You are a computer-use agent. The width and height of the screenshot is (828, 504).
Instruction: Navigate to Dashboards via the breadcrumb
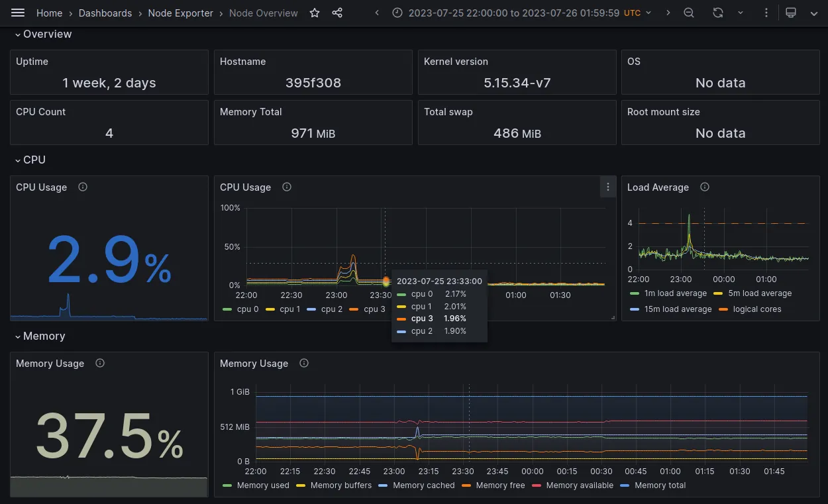105,13
